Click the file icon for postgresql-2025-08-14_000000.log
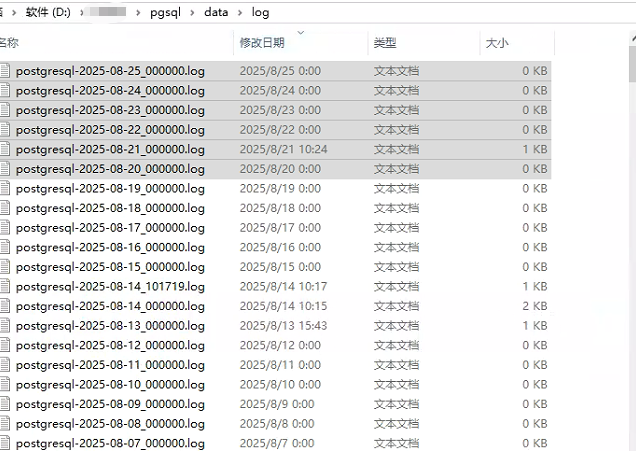Viewport: 636px width, 451px height. 4,306
